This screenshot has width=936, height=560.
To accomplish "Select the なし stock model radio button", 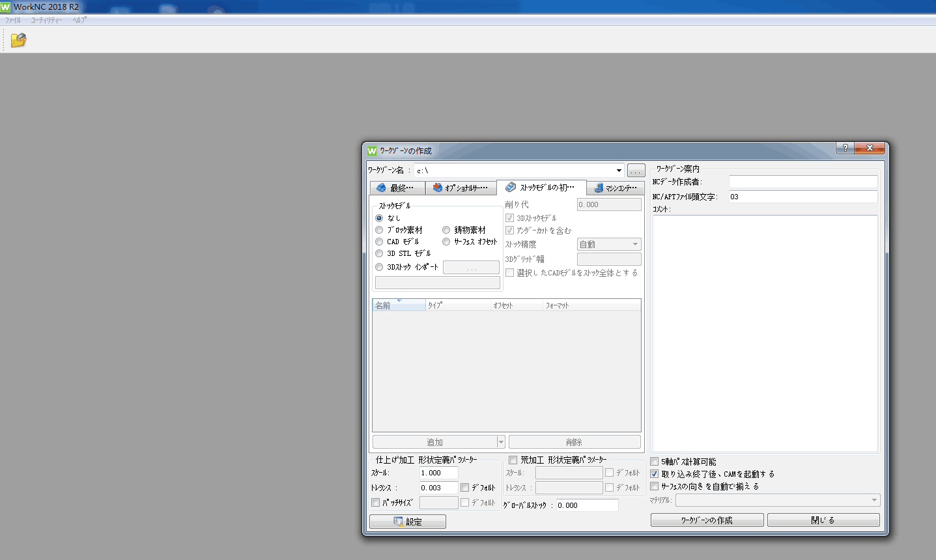I will (379, 218).
